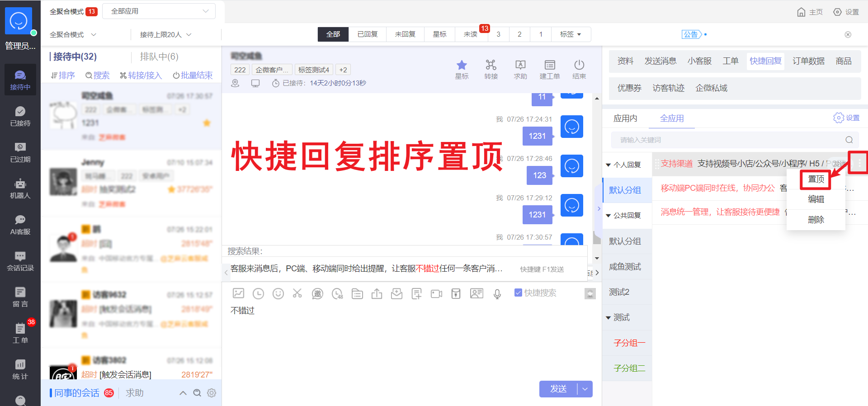The width and height of the screenshot is (868, 406).
Task: Collapse the 公共回复 tree group
Action: click(x=608, y=216)
